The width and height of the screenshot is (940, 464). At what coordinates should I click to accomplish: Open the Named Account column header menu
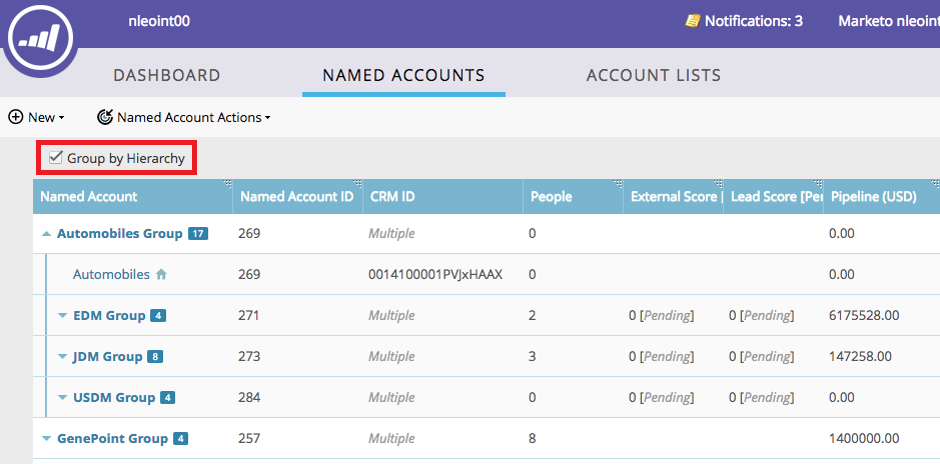227,183
